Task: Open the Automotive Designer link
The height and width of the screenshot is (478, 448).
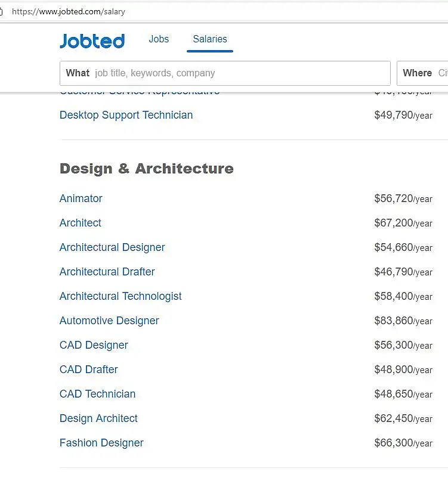Action: (109, 321)
